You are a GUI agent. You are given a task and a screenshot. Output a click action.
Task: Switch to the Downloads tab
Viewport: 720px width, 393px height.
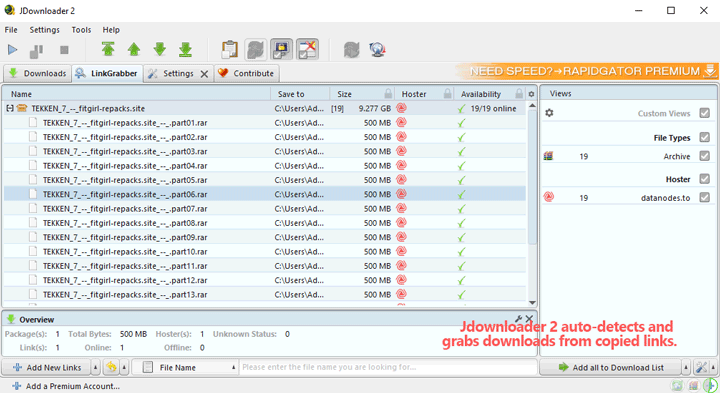(x=38, y=73)
